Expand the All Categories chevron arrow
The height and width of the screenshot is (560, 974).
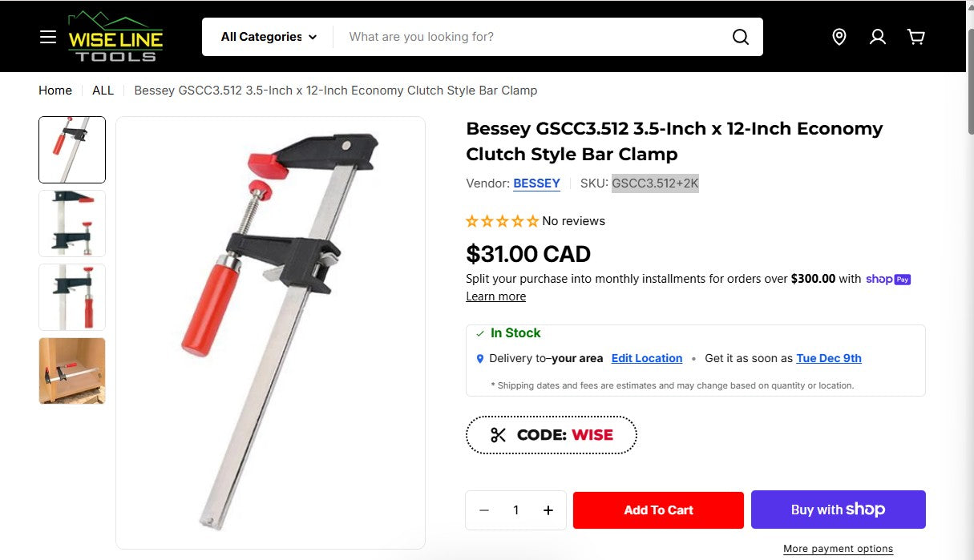point(313,37)
